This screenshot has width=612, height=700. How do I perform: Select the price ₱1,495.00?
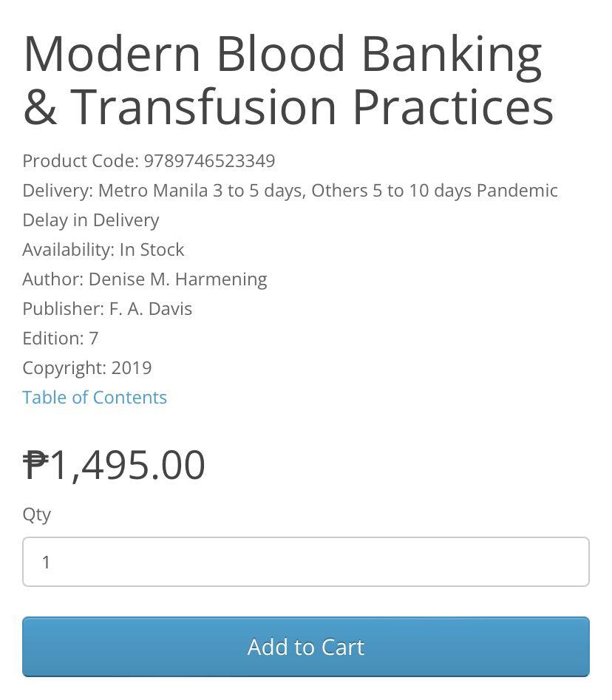(115, 464)
